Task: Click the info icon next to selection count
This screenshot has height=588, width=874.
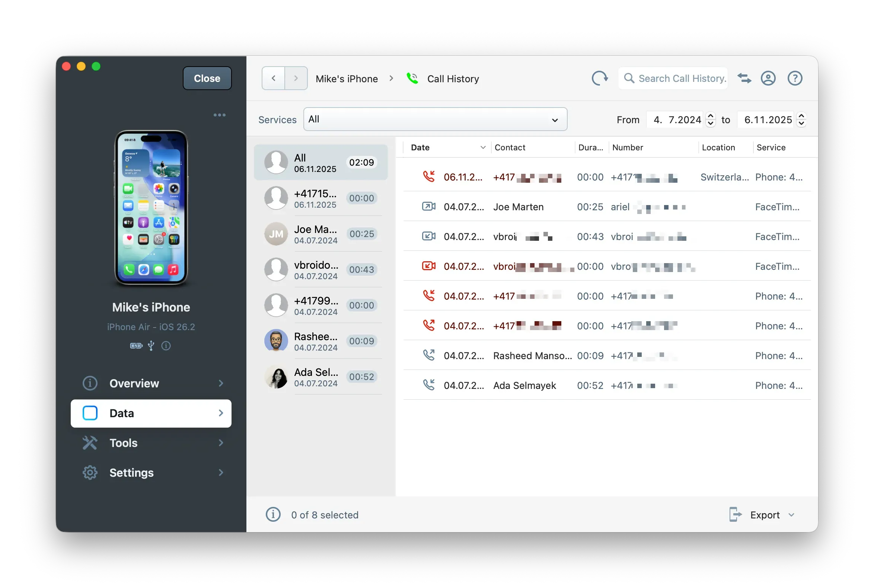Action: (x=273, y=514)
